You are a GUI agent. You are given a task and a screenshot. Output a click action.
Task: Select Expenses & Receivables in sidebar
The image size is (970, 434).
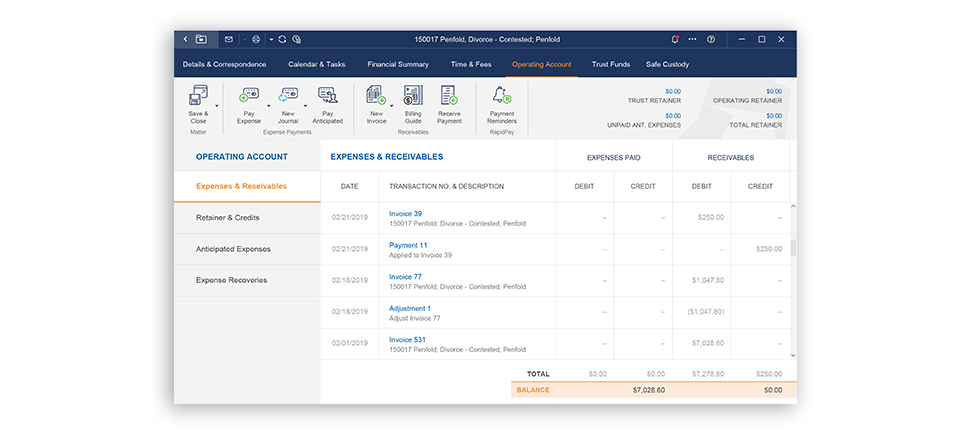(247, 186)
